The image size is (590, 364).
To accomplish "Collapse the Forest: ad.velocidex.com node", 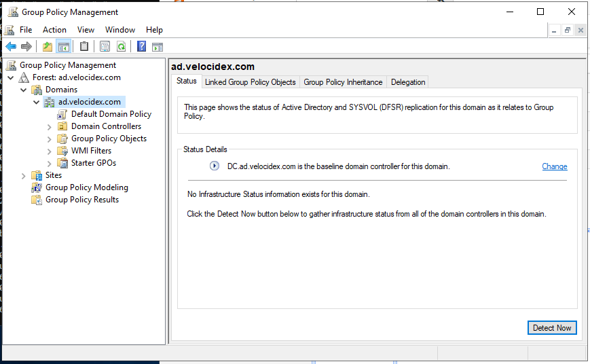I will 11,77.
